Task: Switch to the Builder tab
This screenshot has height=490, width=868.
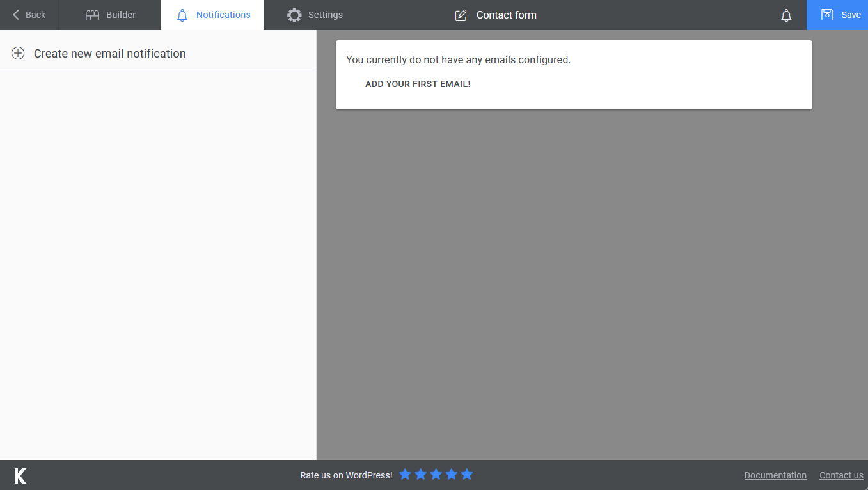Action: click(110, 15)
